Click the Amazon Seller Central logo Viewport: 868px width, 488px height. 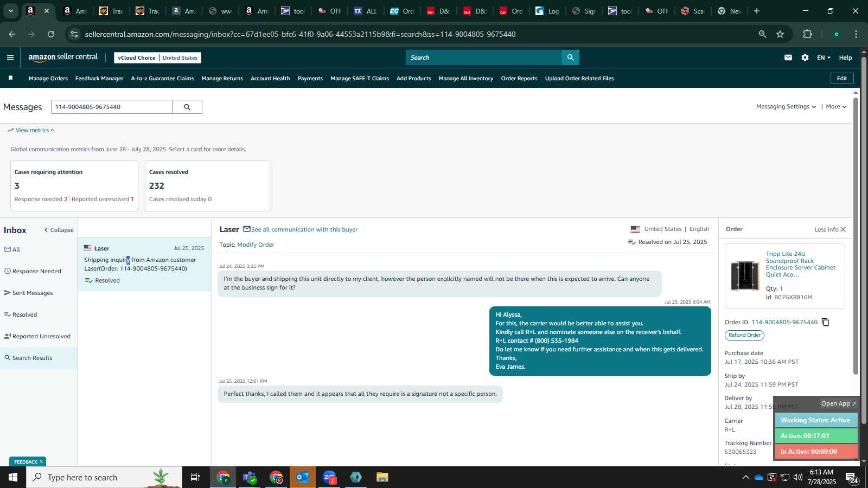63,57
